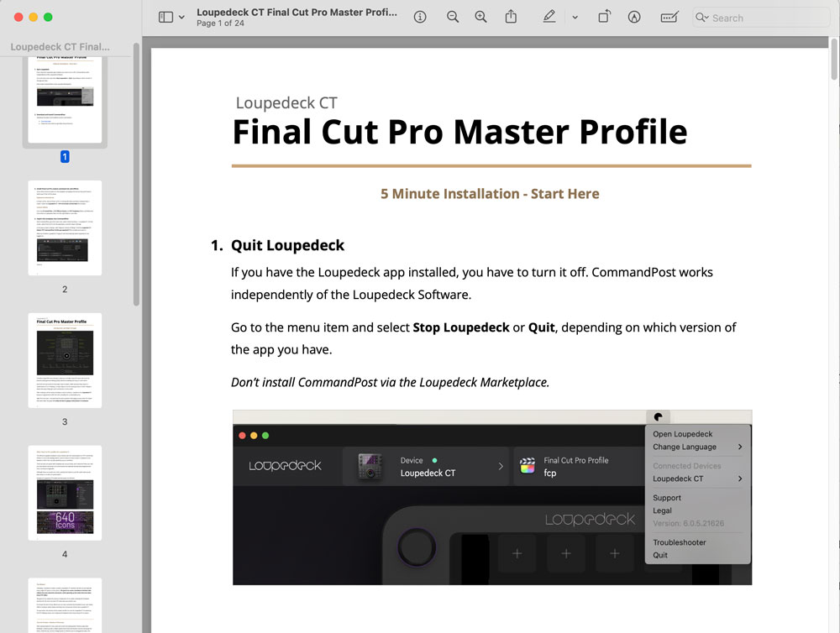840x633 pixels.
Task: Click the document title in the toolbar
Action: pos(297,13)
